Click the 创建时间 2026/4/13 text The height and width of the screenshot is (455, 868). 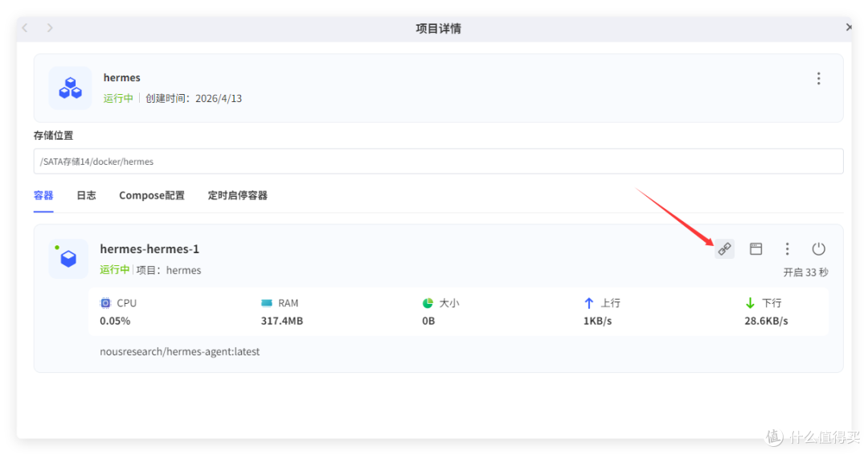coord(194,99)
